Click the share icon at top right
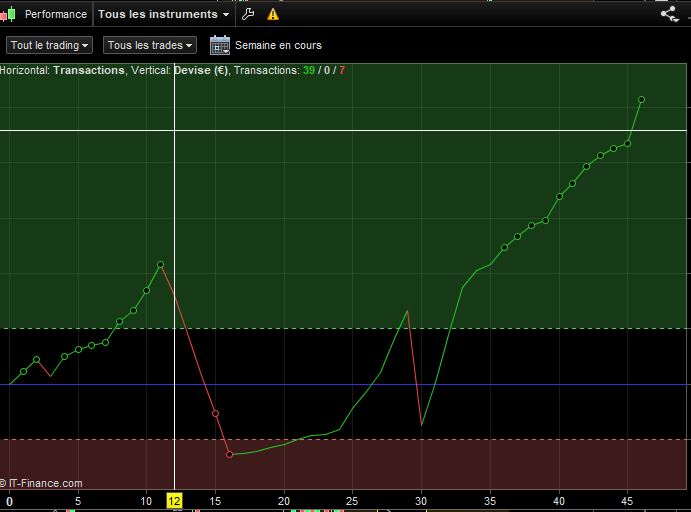 [669, 14]
